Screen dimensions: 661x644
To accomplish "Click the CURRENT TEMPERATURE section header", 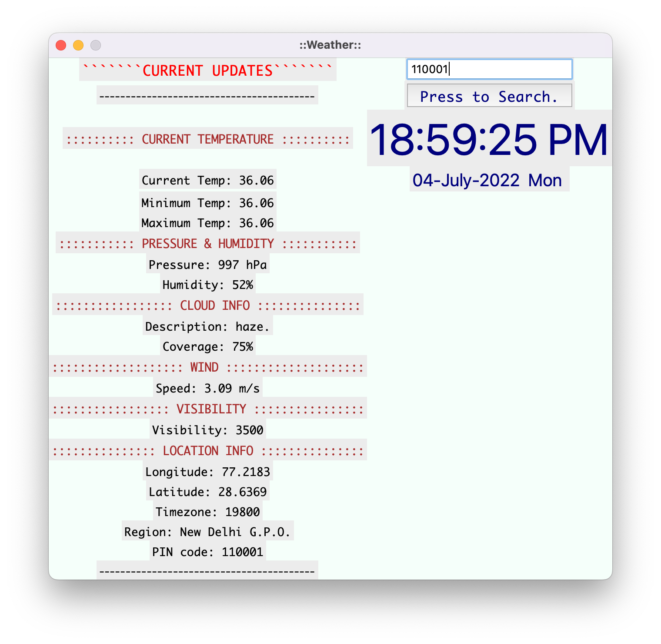I will 208,139.
